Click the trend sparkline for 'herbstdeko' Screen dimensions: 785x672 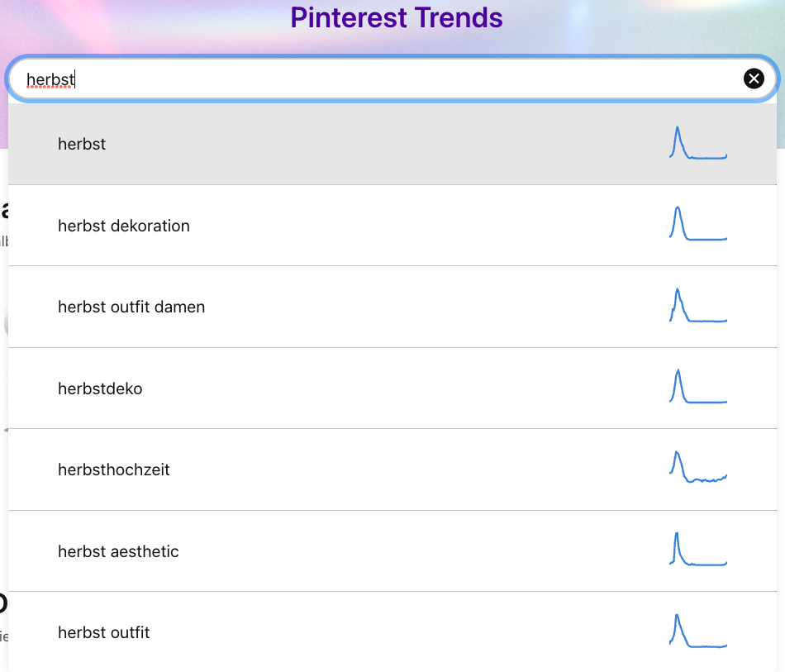pyautogui.click(x=698, y=386)
